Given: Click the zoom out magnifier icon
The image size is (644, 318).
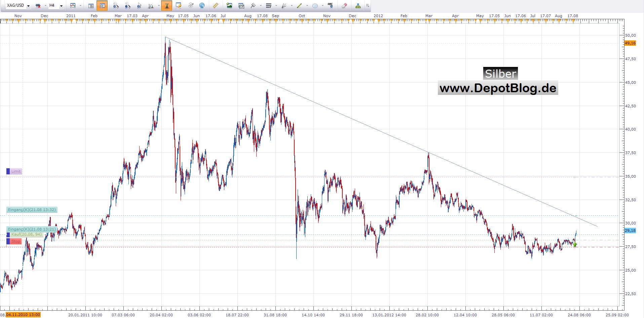Looking at the screenshot, I should 127,6.
